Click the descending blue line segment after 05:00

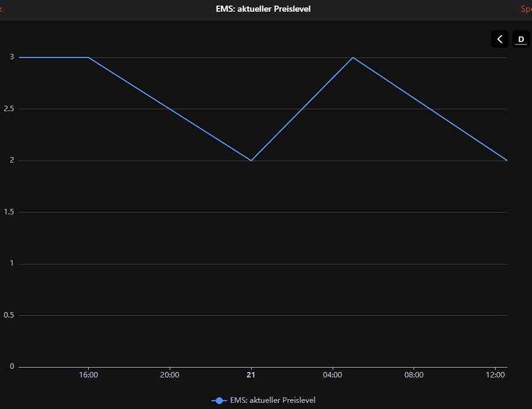click(429, 108)
